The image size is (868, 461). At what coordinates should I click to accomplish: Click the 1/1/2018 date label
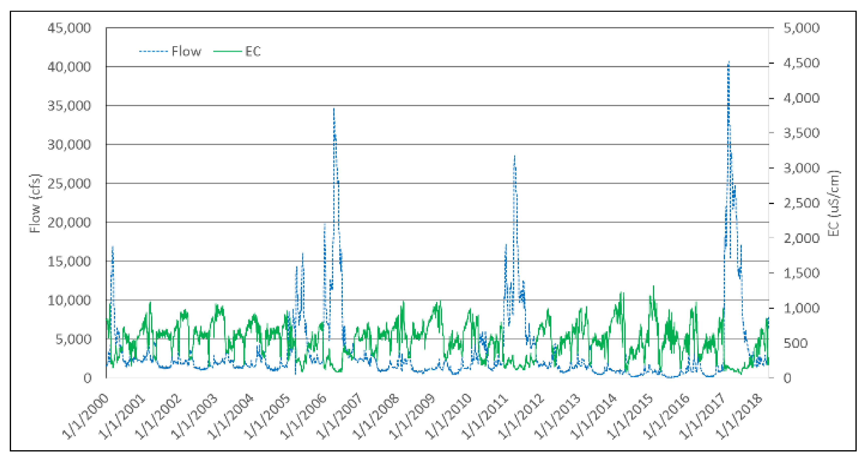[x=739, y=417]
